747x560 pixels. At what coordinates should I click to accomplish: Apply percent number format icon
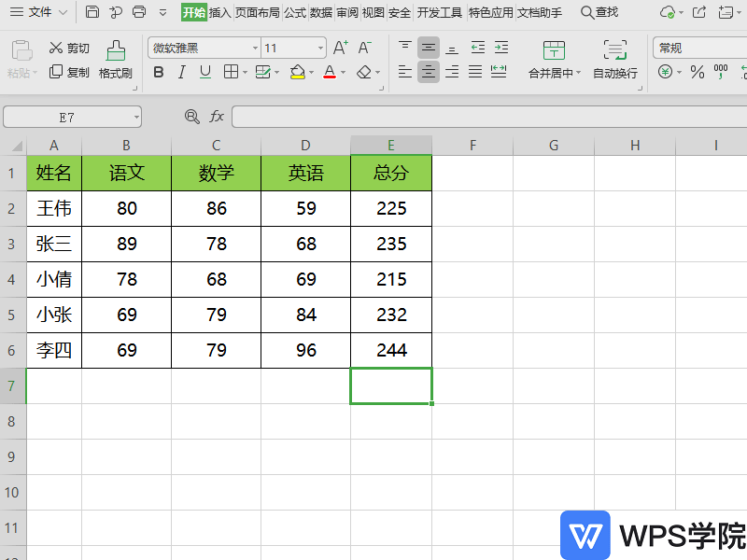pyautogui.click(x=697, y=72)
